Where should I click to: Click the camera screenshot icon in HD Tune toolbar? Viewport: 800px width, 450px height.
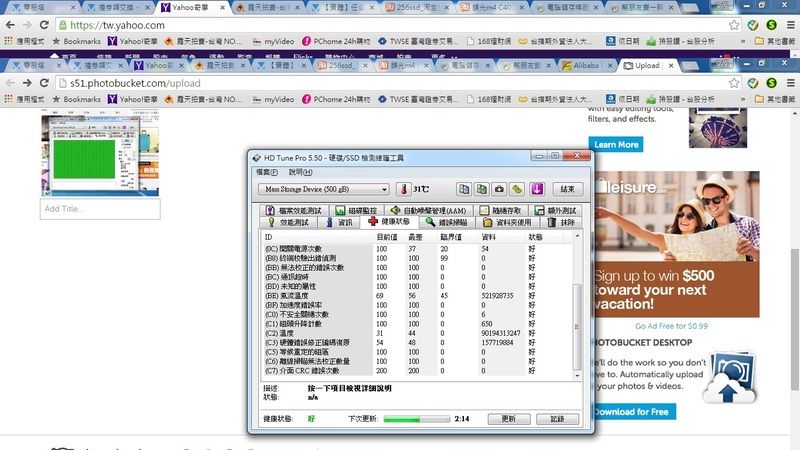[499, 188]
